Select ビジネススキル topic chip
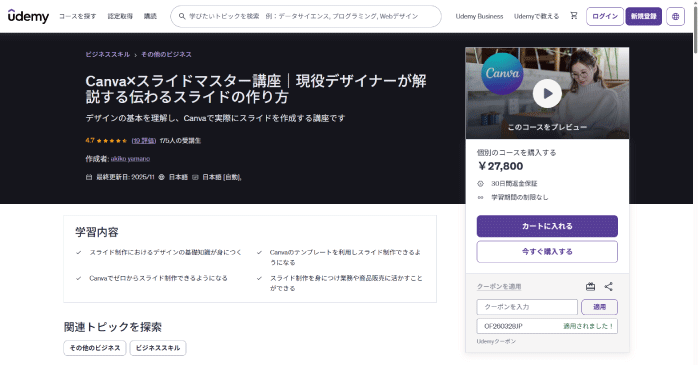 158,348
